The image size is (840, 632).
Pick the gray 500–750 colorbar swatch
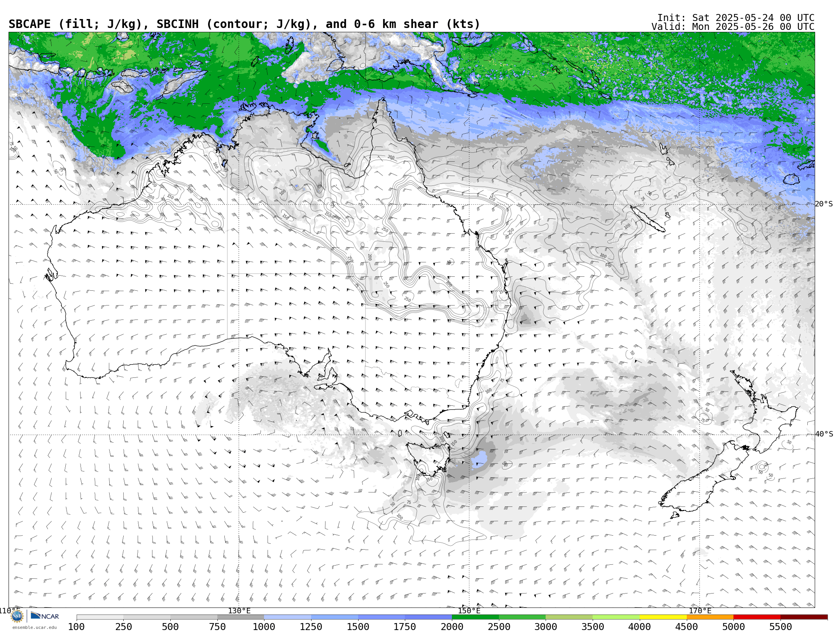[194, 617]
